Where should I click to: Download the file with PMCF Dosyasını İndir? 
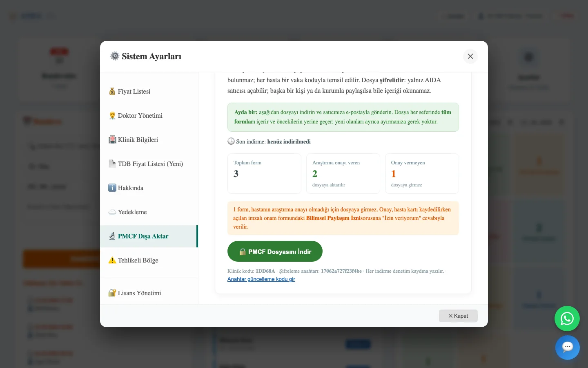(x=275, y=251)
